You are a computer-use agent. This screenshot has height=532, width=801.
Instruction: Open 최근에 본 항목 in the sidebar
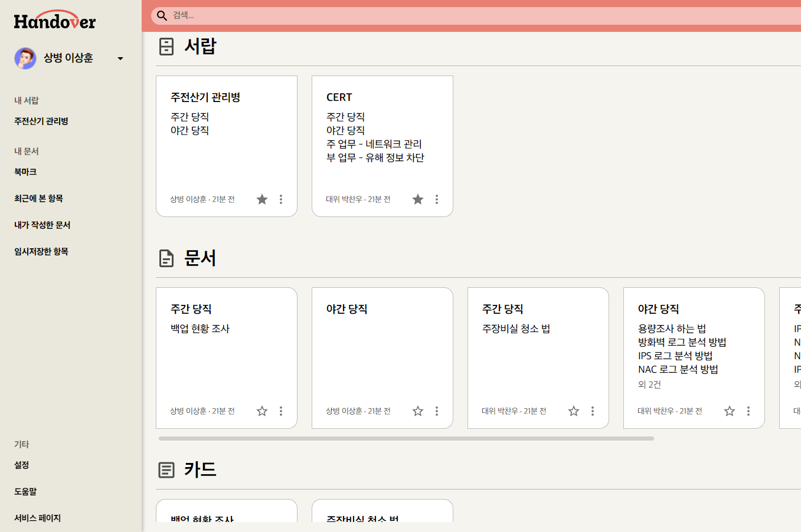pos(38,198)
